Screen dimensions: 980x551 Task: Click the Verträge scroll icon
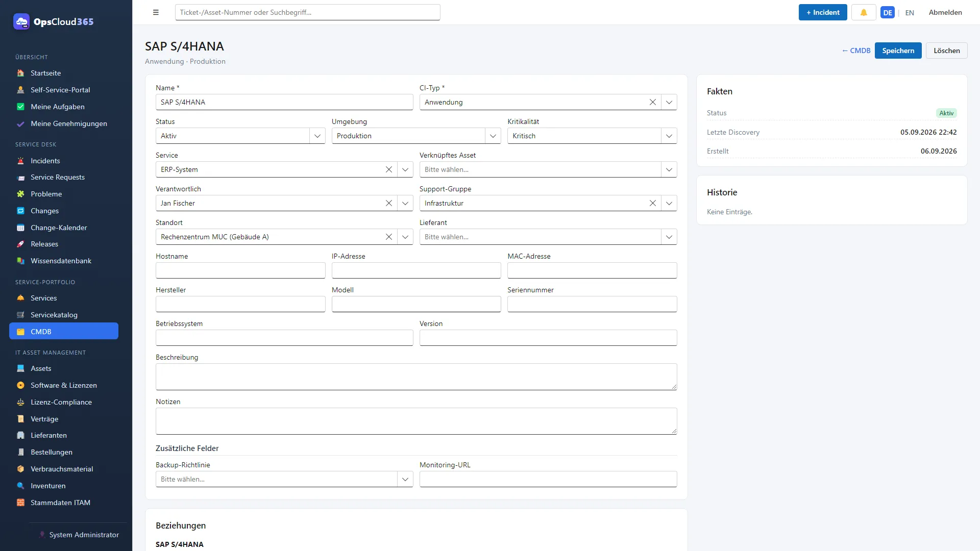(20, 419)
